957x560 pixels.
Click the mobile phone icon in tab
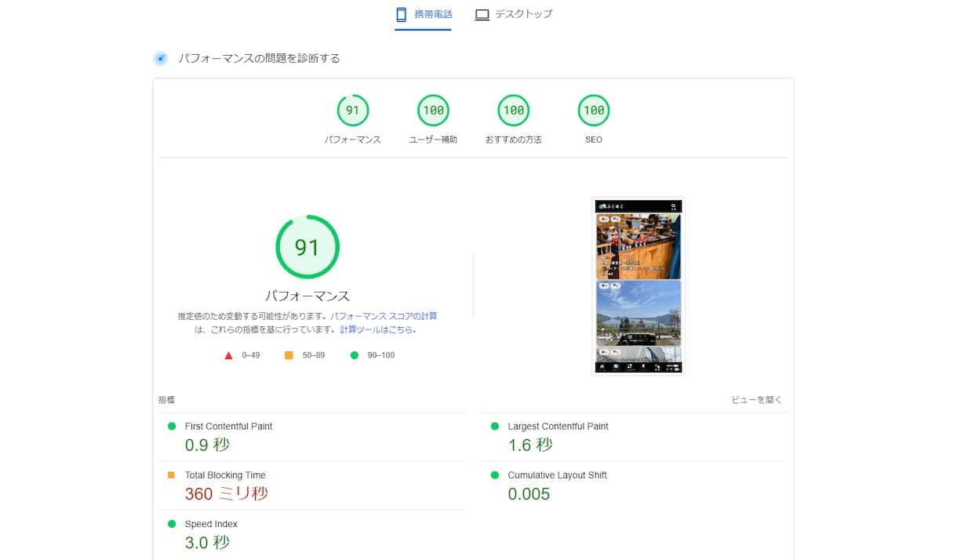402,14
